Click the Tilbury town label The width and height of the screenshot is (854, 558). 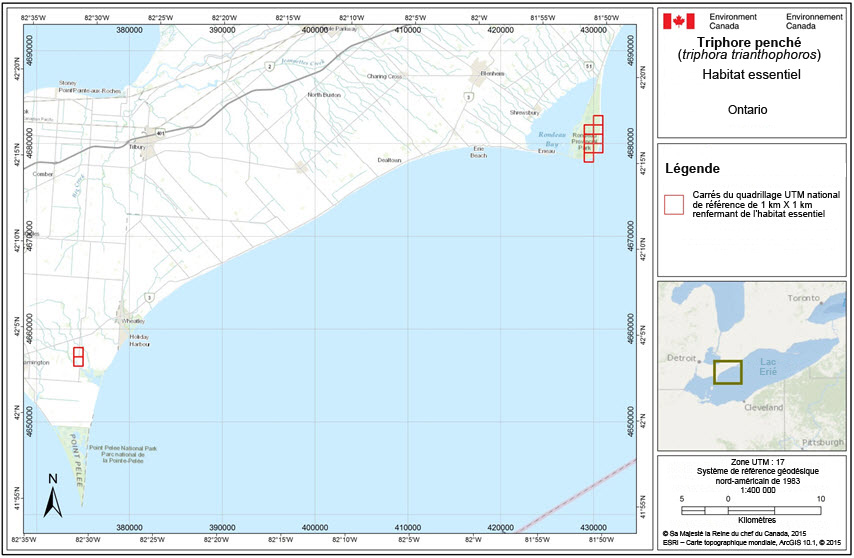pos(138,147)
